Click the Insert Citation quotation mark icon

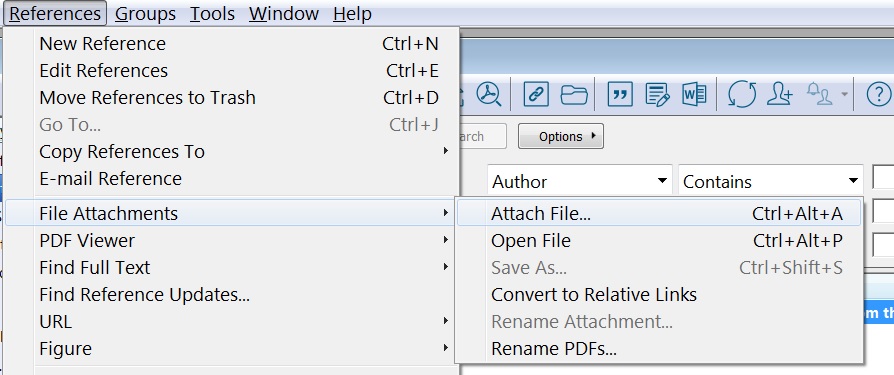coord(620,93)
